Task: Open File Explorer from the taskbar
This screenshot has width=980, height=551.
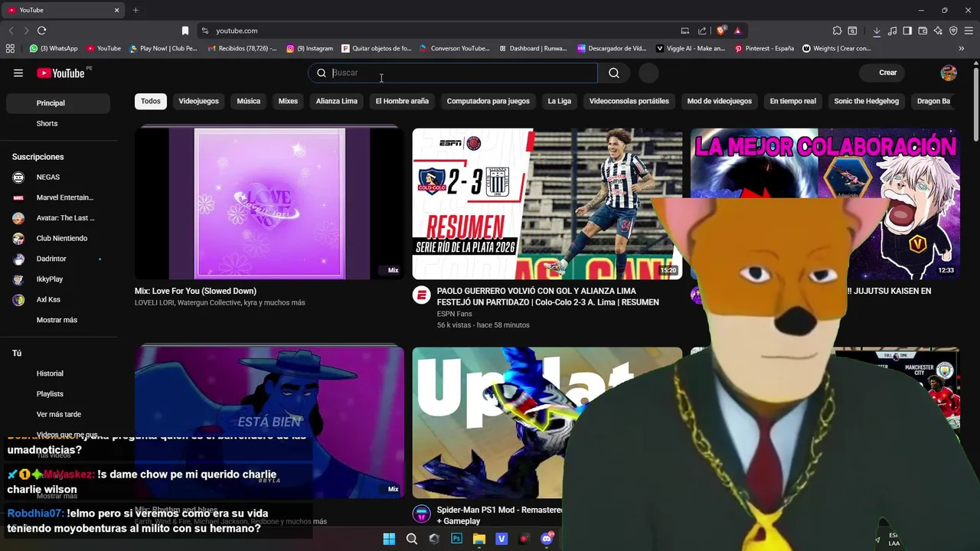Action: pyautogui.click(x=479, y=539)
